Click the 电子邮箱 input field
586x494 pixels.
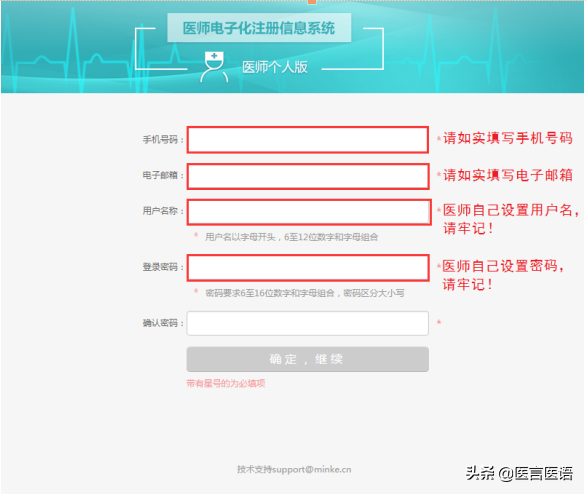308,176
